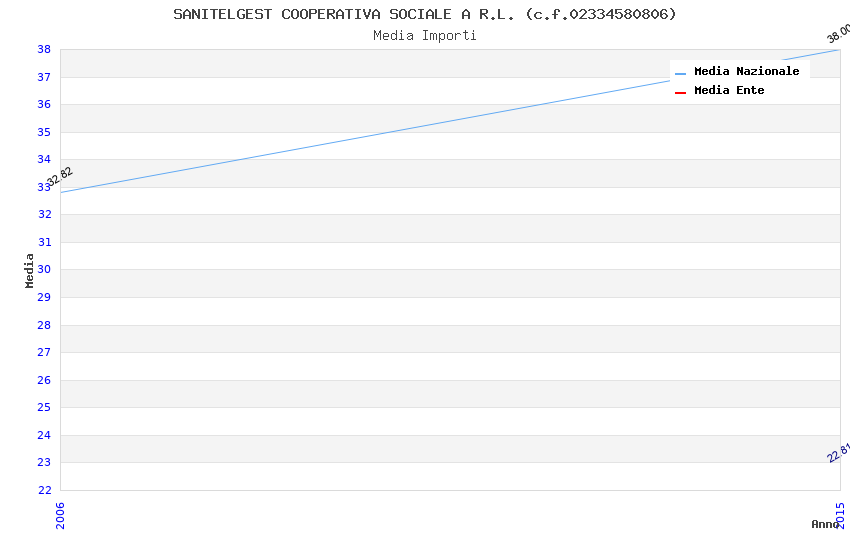Click y-axis tick value 23
850x550 pixels.
click(x=44, y=462)
